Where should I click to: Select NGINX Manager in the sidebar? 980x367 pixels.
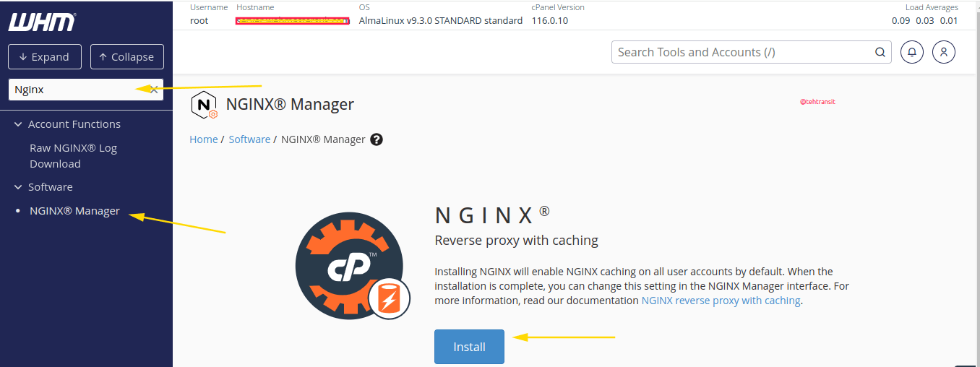pos(74,212)
